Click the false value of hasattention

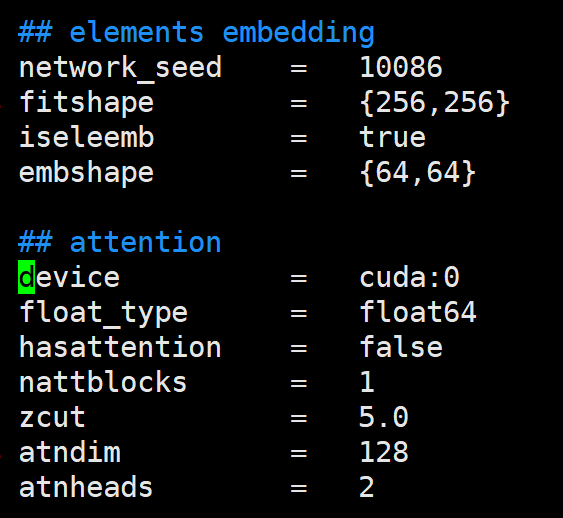401,347
